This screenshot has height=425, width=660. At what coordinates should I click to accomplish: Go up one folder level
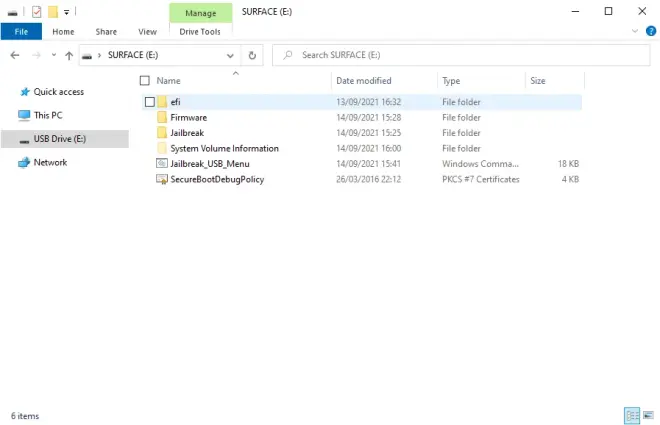coord(69,55)
